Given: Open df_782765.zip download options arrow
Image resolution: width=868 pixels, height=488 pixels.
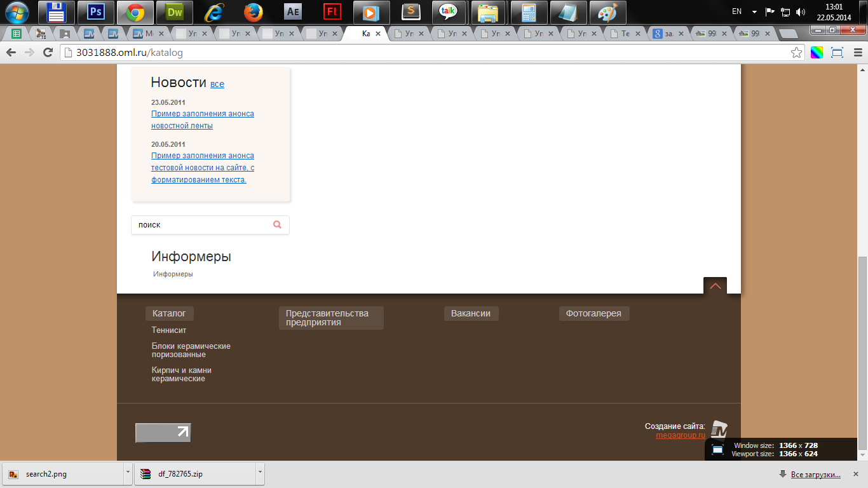Looking at the screenshot, I should 260,473.
